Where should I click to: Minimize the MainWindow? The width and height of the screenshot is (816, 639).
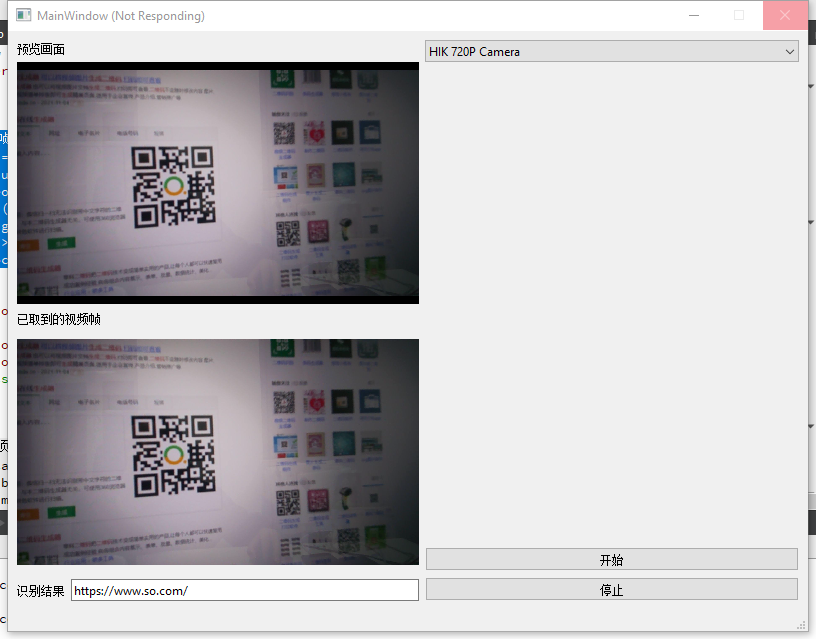(694, 15)
